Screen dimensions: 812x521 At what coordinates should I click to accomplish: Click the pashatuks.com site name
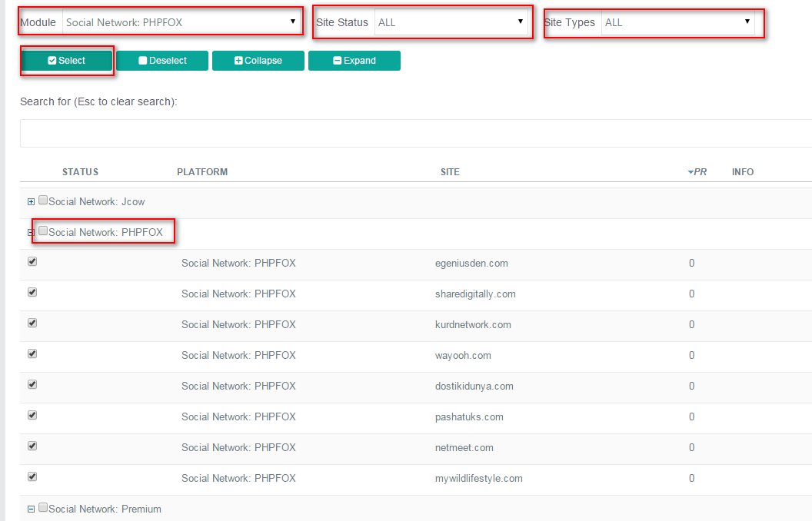pyautogui.click(x=469, y=417)
